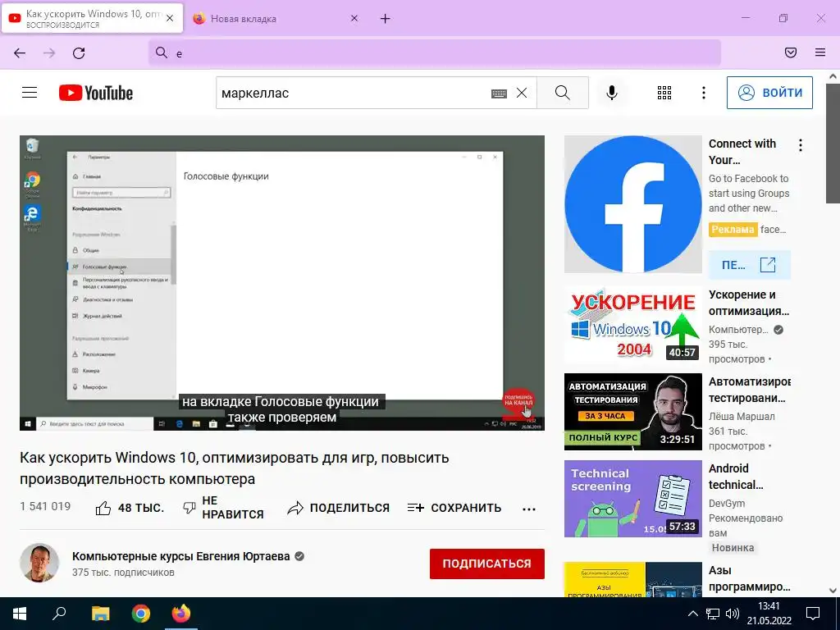Play Автоматизация тестирования thumbnail
The height and width of the screenshot is (630, 840).
[x=632, y=412]
